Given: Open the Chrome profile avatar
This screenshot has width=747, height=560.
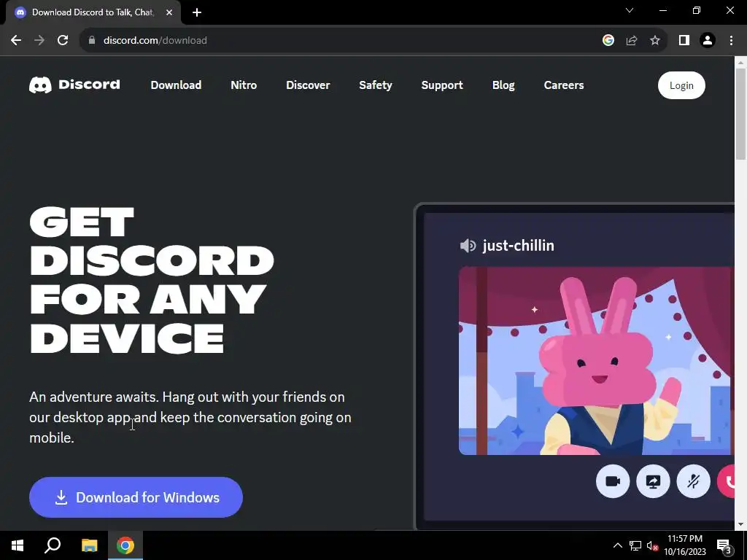Looking at the screenshot, I should (x=708, y=41).
